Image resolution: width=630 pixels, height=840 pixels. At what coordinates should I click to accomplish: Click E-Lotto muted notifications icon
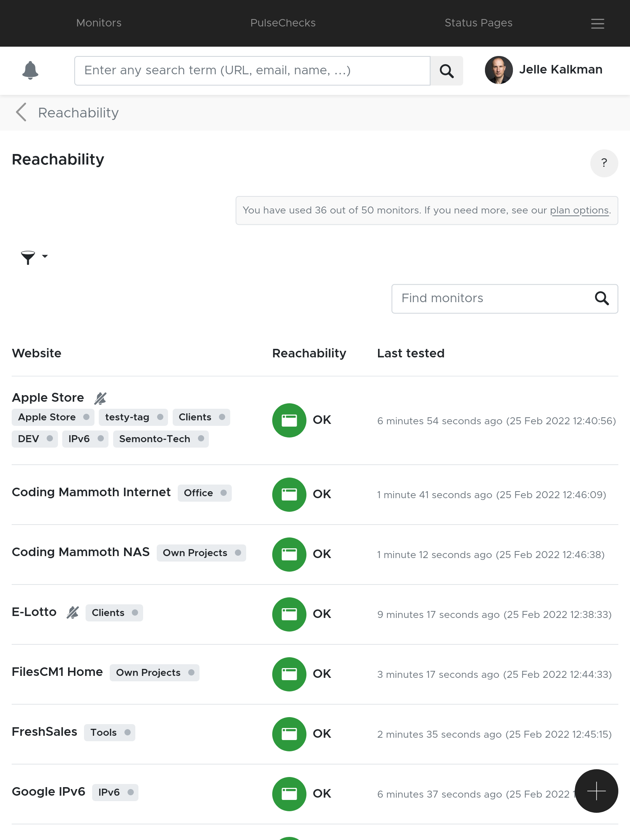pyautogui.click(x=73, y=612)
